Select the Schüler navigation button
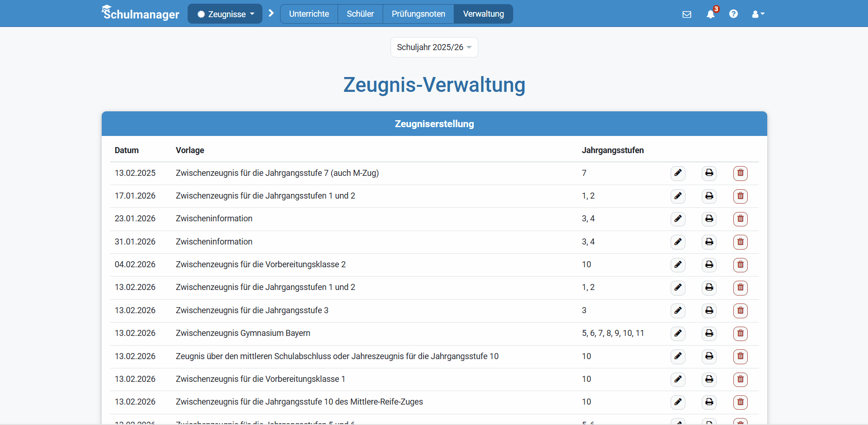Screen dimensions: 868x425 (x=360, y=14)
